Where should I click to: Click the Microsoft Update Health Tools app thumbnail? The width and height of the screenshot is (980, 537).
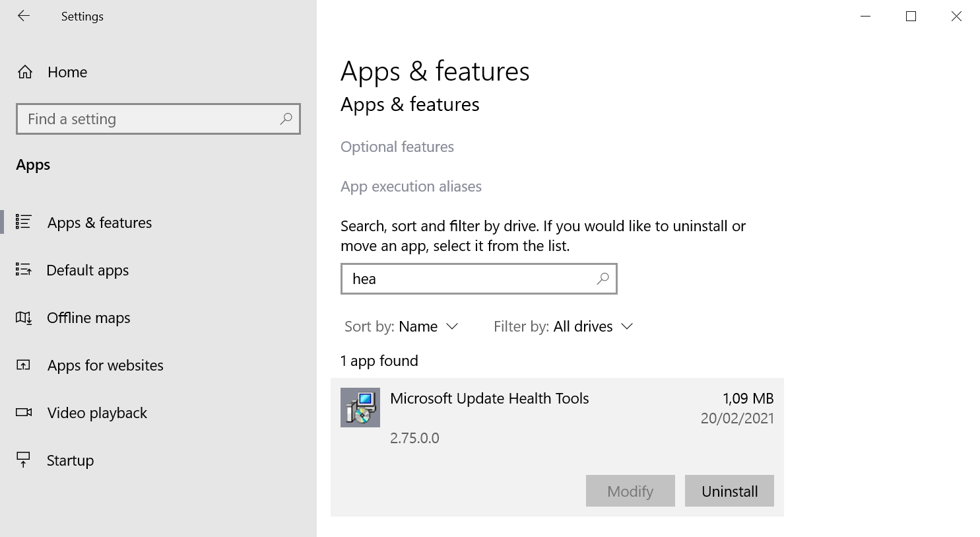click(x=360, y=408)
